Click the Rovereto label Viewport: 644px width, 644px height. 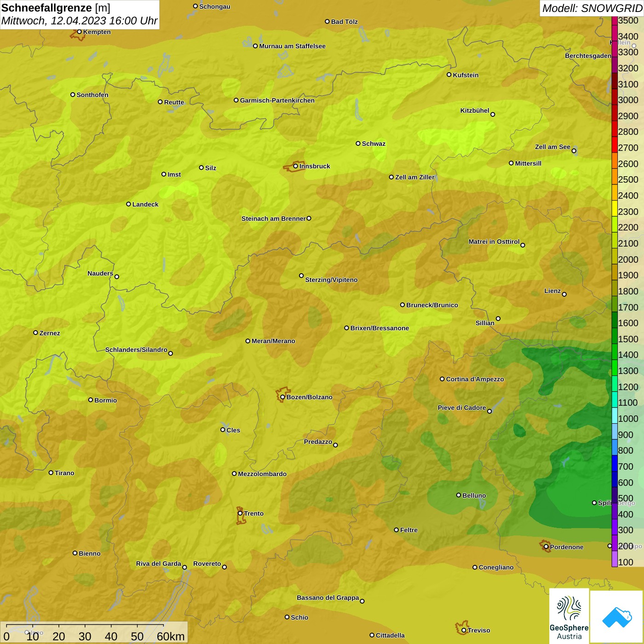[207, 563]
